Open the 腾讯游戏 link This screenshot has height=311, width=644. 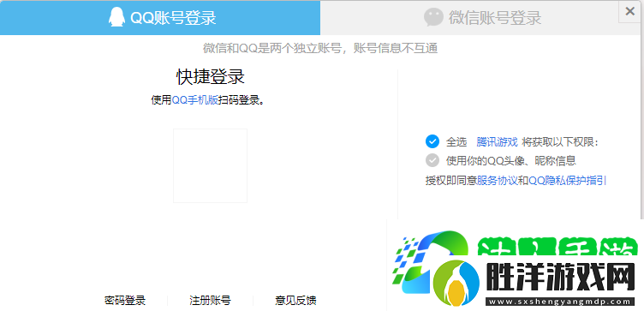point(497,141)
